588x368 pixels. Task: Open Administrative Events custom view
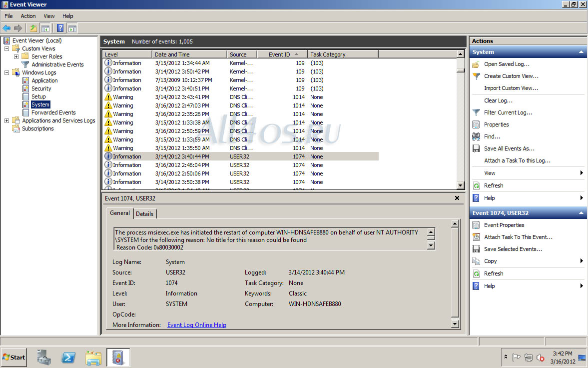[57, 64]
